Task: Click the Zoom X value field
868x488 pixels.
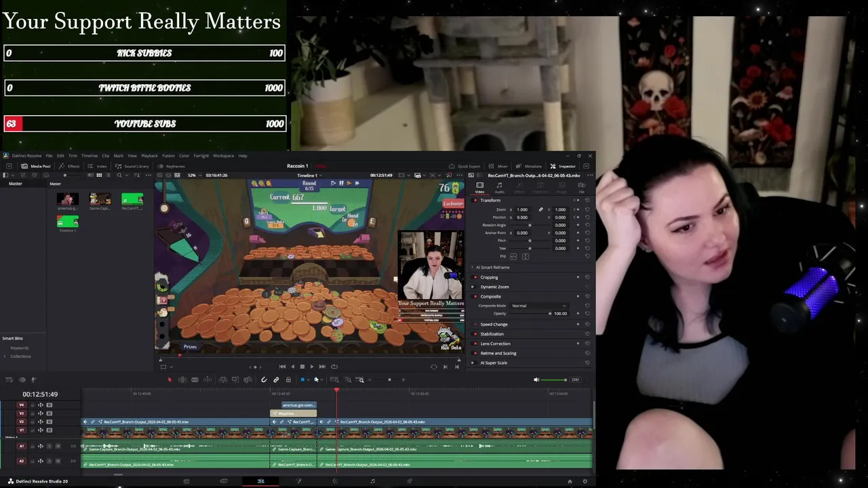Action: (x=522, y=209)
